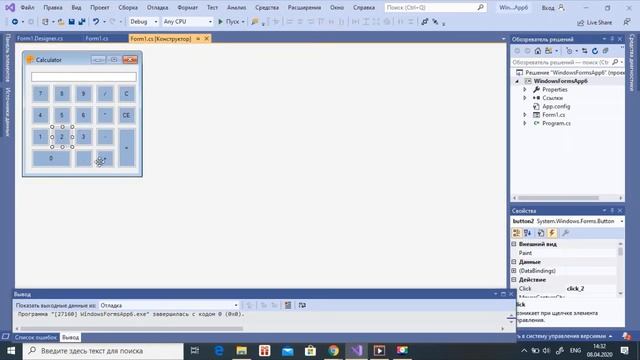
Task: Switch to the Form1.cs code tab
Action: pos(97,38)
